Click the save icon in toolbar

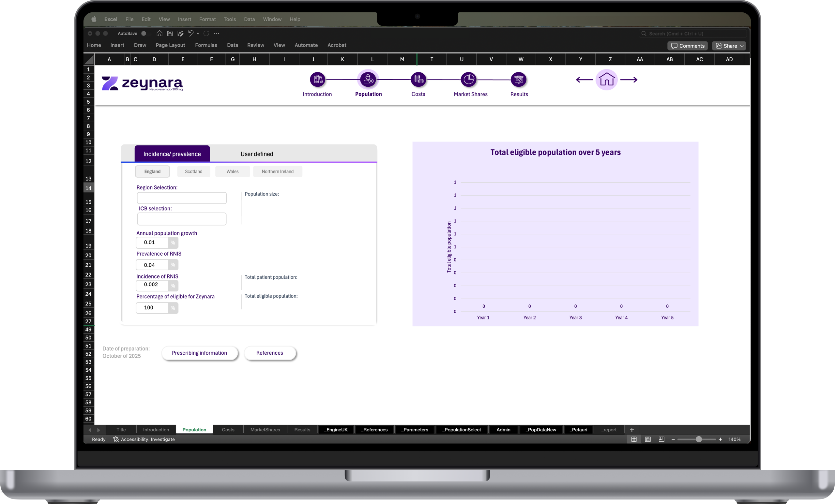click(x=170, y=34)
